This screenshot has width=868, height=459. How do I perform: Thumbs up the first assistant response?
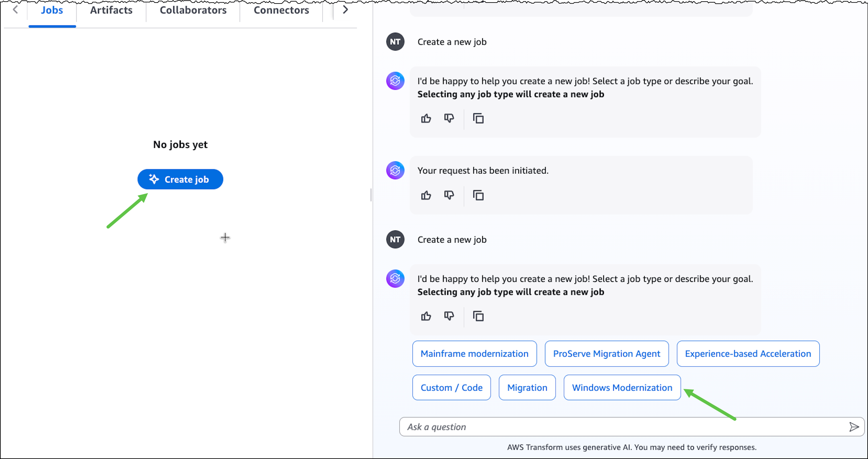coord(426,119)
